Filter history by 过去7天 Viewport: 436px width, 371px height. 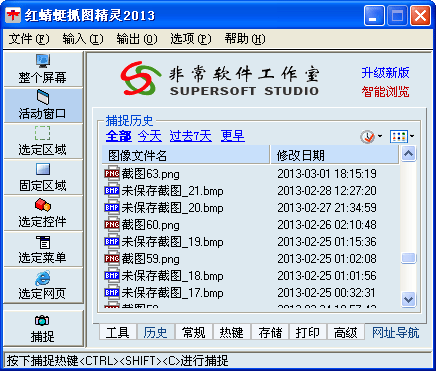coord(190,136)
